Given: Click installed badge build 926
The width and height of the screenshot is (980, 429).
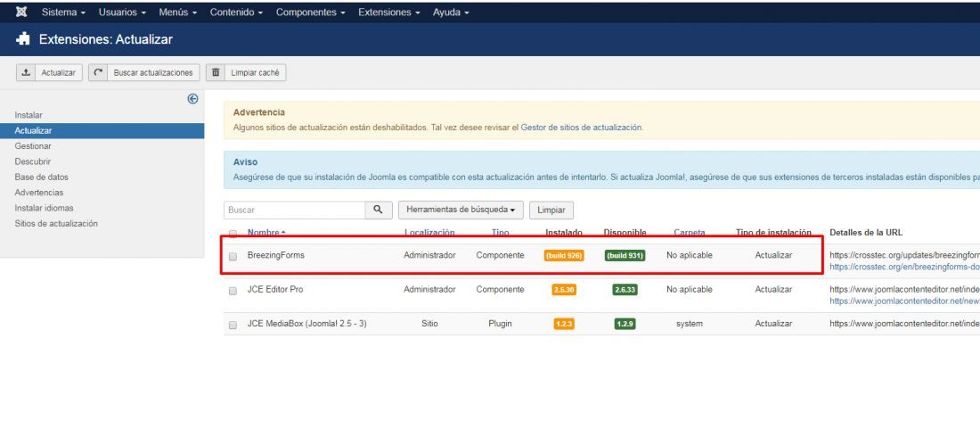Looking at the screenshot, I should coord(564,256).
